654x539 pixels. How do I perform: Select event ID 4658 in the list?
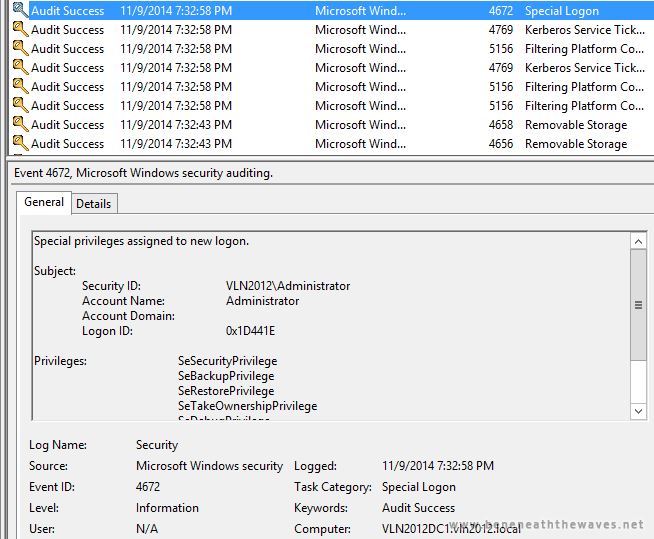click(x=501, y=125)
